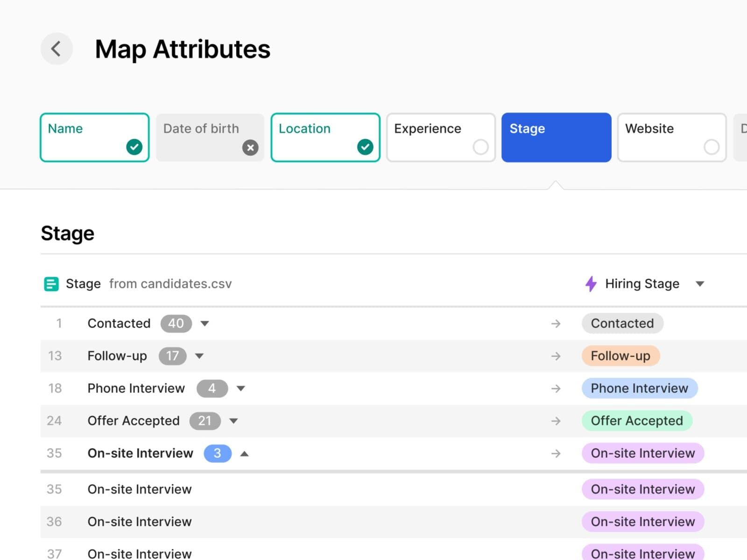Expand the Contacted group

pos(204,323)
